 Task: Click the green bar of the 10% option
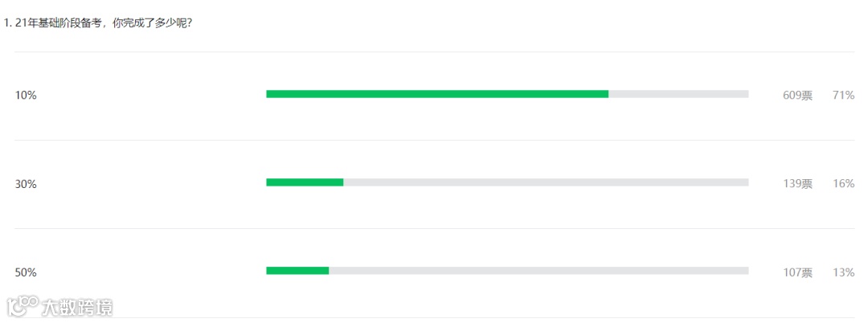pos(437,94)
